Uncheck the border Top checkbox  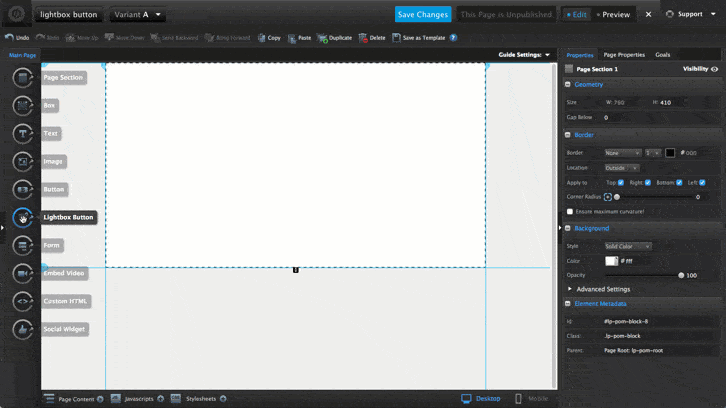tap(621, 182)
